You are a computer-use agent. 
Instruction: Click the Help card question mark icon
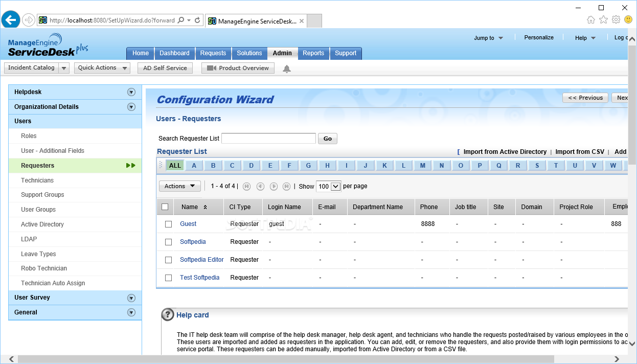coord(168,315)
